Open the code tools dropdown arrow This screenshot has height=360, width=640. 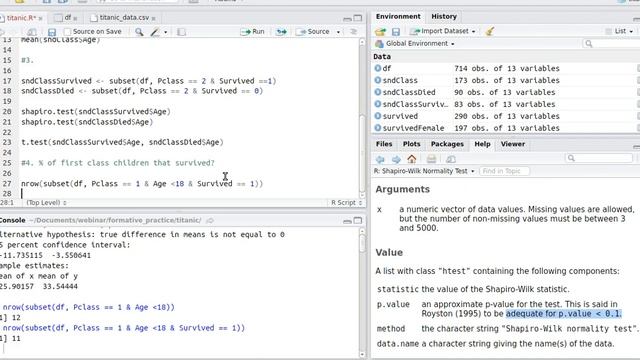[x=165, y=32]
